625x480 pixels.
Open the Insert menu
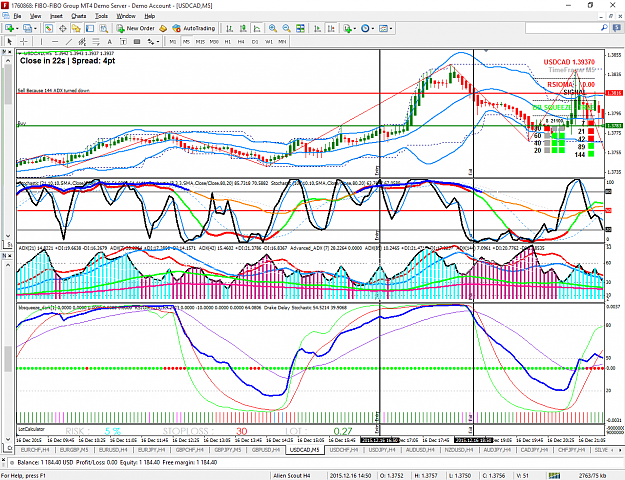56,16
